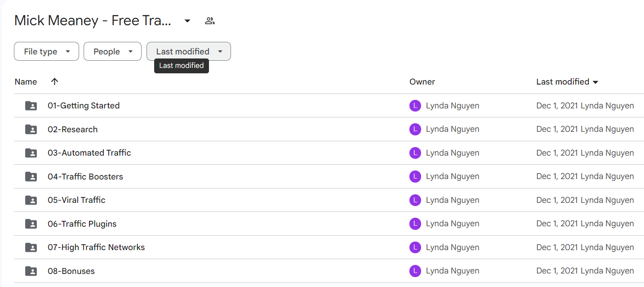This screenshot has width=644, height=287.
Task: Click owner avatar in 03-Automated Traffic row
Action: click(415, 153)
